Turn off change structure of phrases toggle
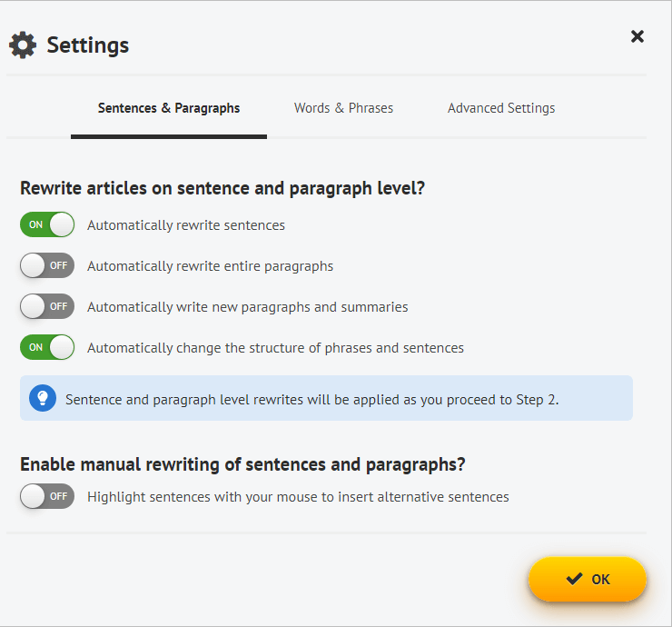Image resolution: width=672 pixels, height=627 pixels. [x=47, y=347]
